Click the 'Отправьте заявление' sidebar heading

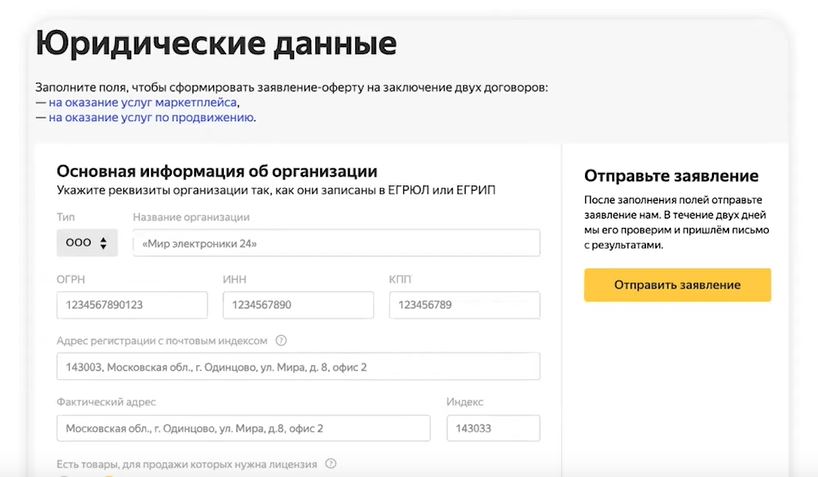click(671, 176)
